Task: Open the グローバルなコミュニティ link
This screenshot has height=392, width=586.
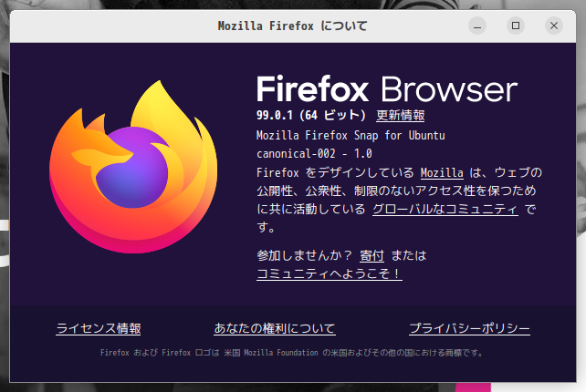Action: pyautogui.click(x=445, y=209)
